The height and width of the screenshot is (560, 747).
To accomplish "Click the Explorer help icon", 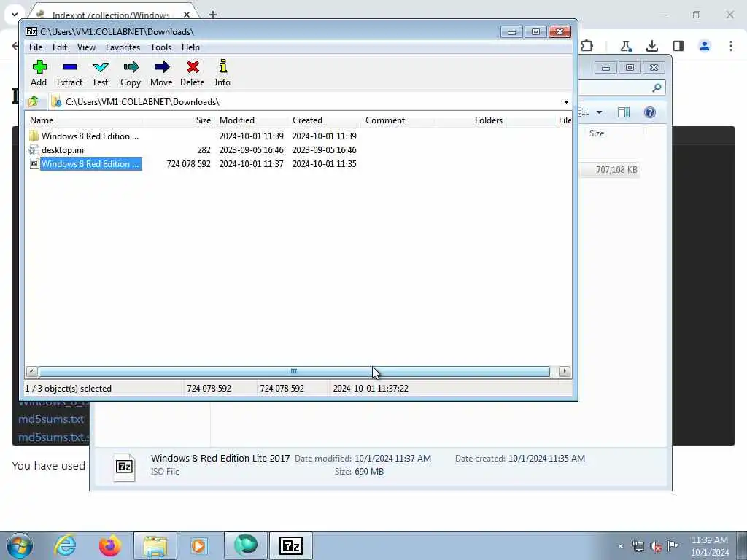I will (650, 112).
